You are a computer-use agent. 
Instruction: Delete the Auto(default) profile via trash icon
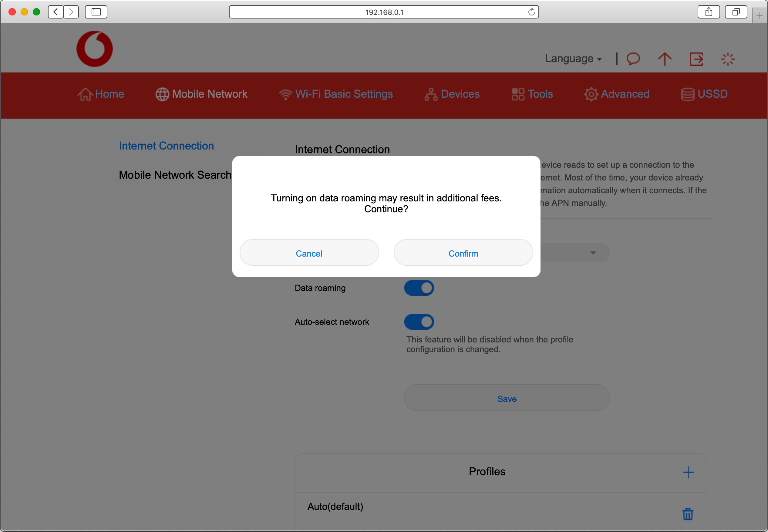point(687,514)
